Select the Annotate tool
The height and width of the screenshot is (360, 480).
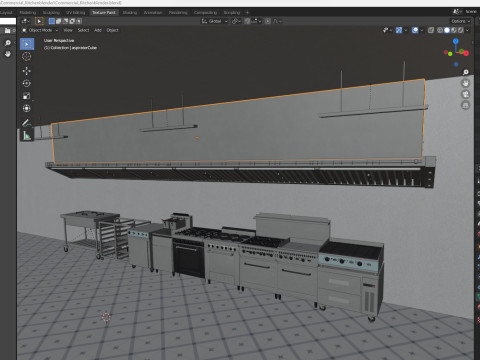pos(27,123)
